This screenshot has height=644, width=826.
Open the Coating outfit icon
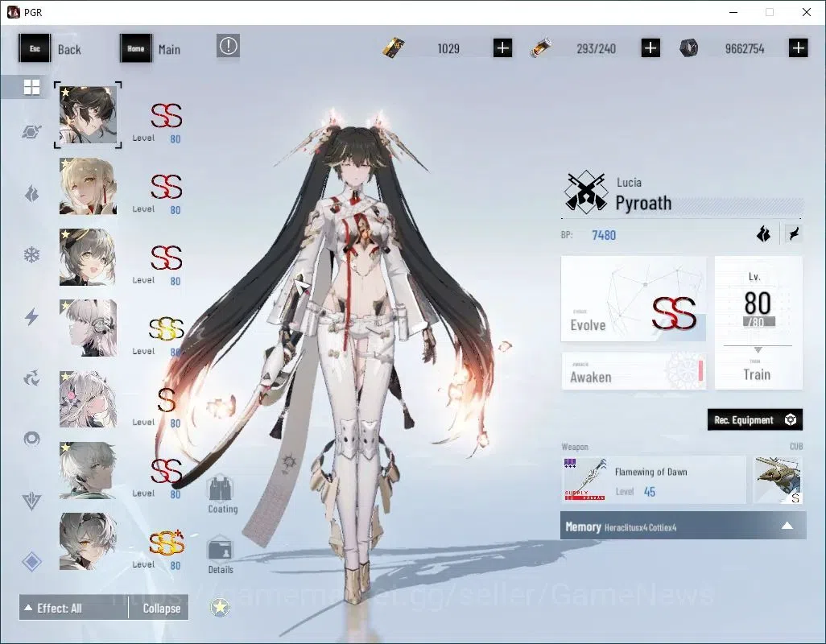pyautogui.click(x=221, y=495)
